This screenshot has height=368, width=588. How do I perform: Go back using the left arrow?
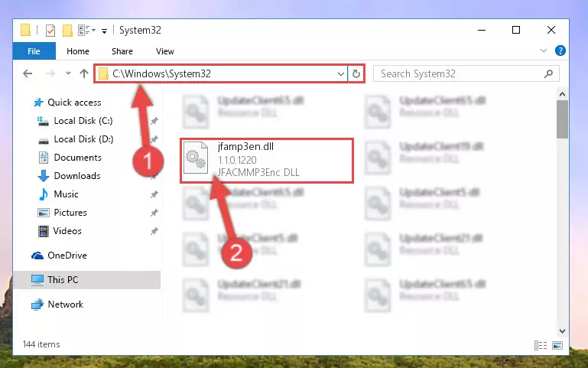pos(28,73)
